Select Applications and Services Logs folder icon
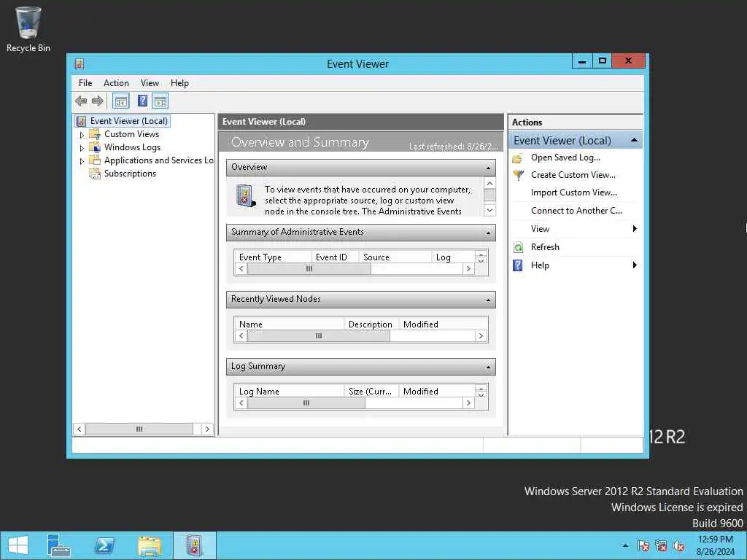 95,160
